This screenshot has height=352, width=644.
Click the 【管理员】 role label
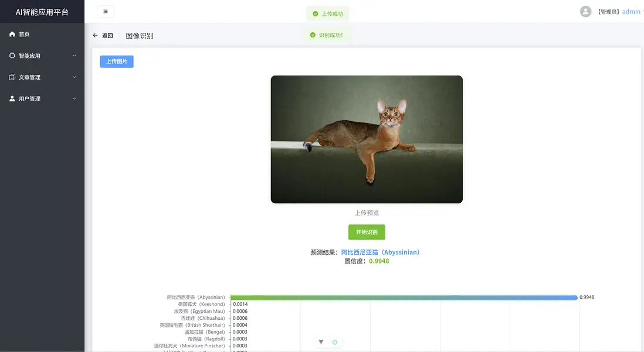pos(608,12)
